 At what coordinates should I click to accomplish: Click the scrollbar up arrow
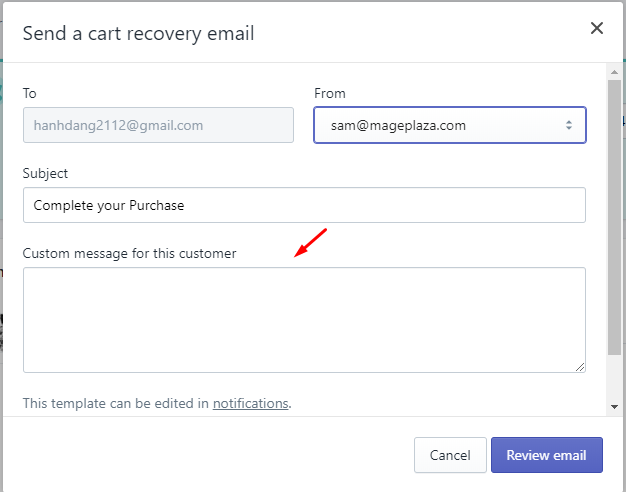[x=614, y=72]
